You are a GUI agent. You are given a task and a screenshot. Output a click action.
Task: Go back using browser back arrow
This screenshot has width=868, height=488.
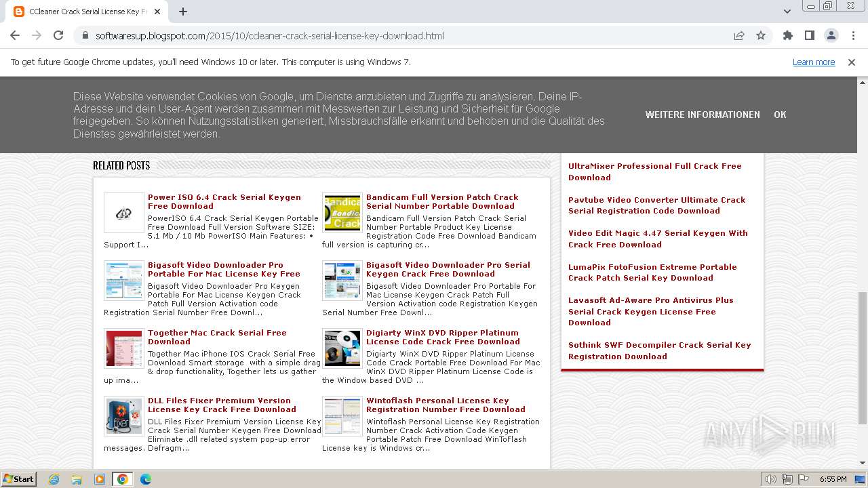coord(15,35)
